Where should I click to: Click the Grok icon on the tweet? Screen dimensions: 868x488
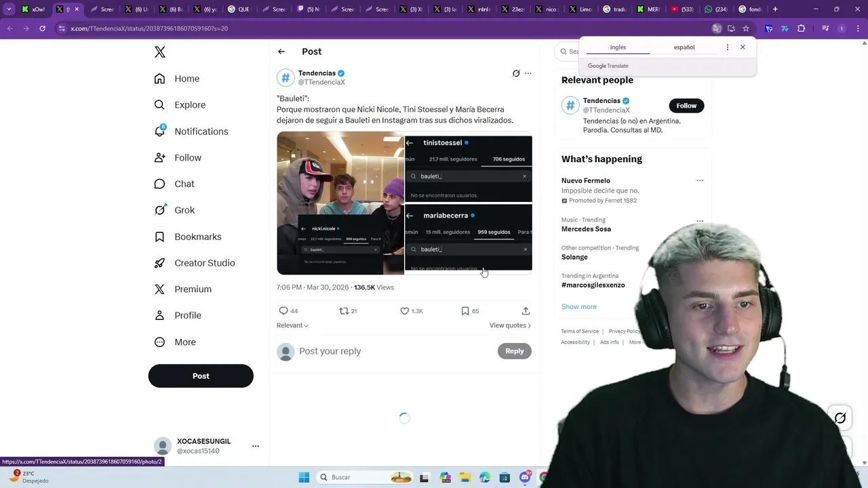point(516,73)
